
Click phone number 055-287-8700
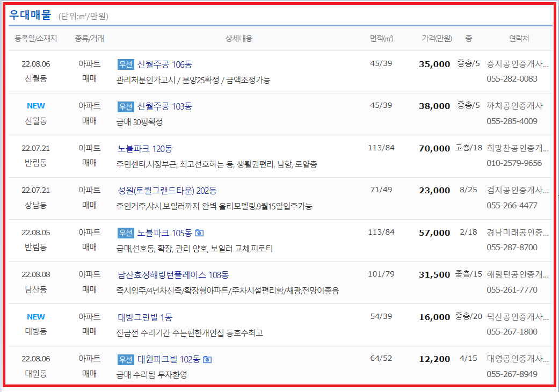[x=512, y=248]
